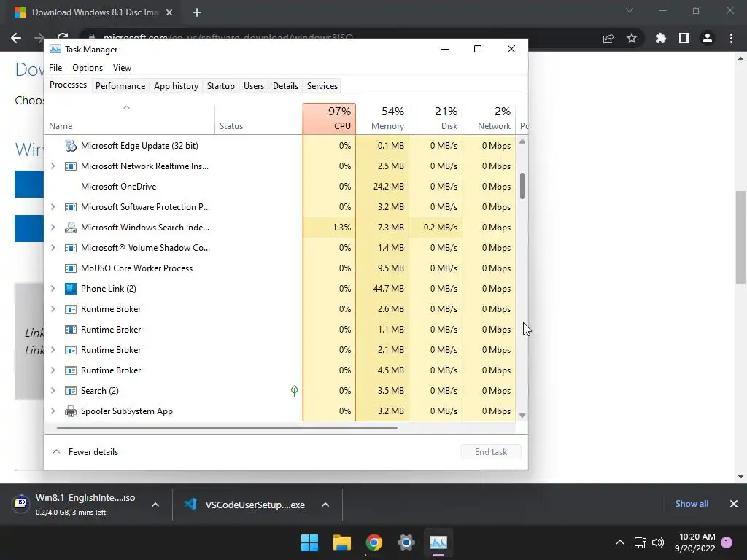Close the Chrome downloads bar
747x560 pixels.
click(x=734, y=504)
